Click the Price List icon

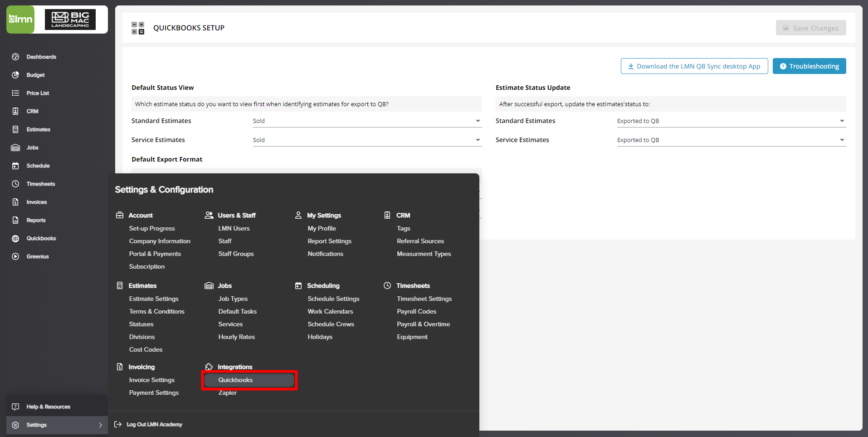click(x=15, y=93)
